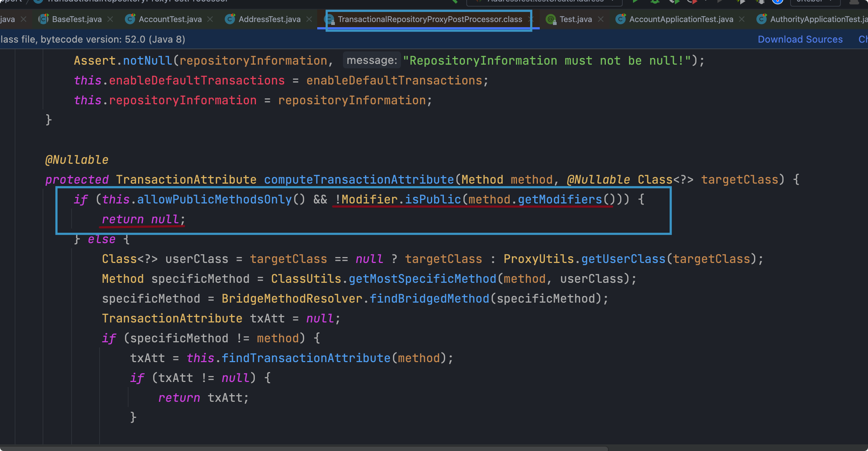Close the BaseTest.java tab
This screenshot has height=451, width=868.
point(110,19)
